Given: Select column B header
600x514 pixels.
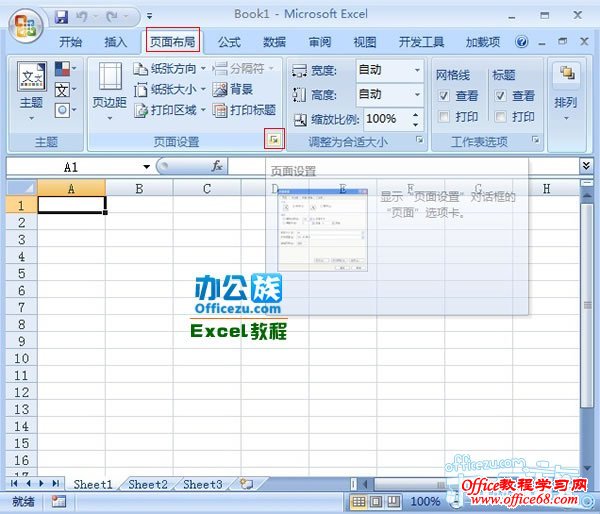Looking at the screenshot, I should tap(139, 188).
